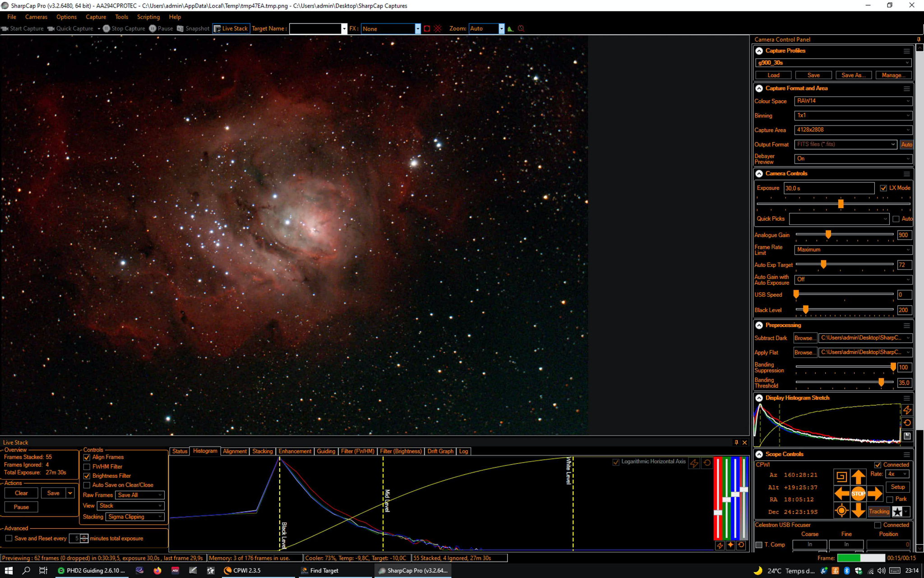Click live stack histogram auto-stretch lightning icon
This screenshot has height=578, width=924.
694,463
